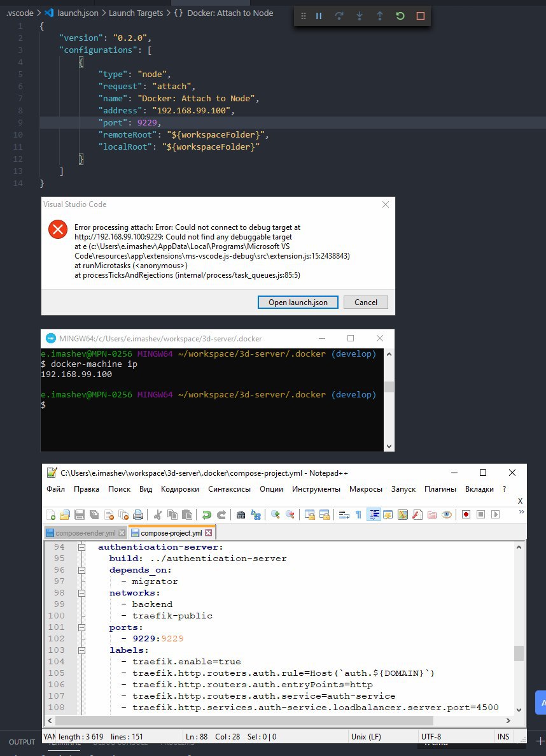Restart the debug session with the green arrow
The height and width of the screenshot is (756, 546).
400,16
